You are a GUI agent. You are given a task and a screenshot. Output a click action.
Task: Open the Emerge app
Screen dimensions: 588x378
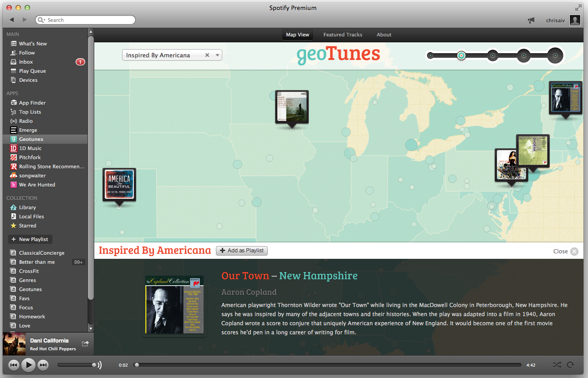[28, 130]
